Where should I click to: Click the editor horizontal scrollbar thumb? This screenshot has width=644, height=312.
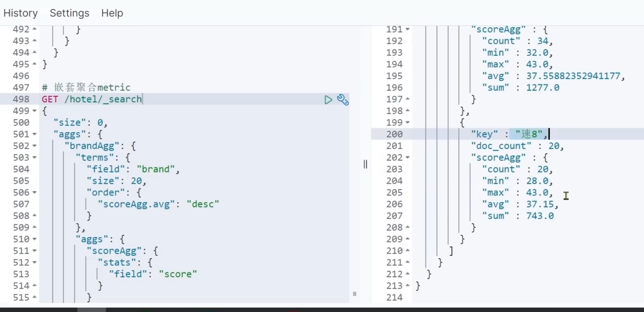pyautogui.click(x=91, y=310)
